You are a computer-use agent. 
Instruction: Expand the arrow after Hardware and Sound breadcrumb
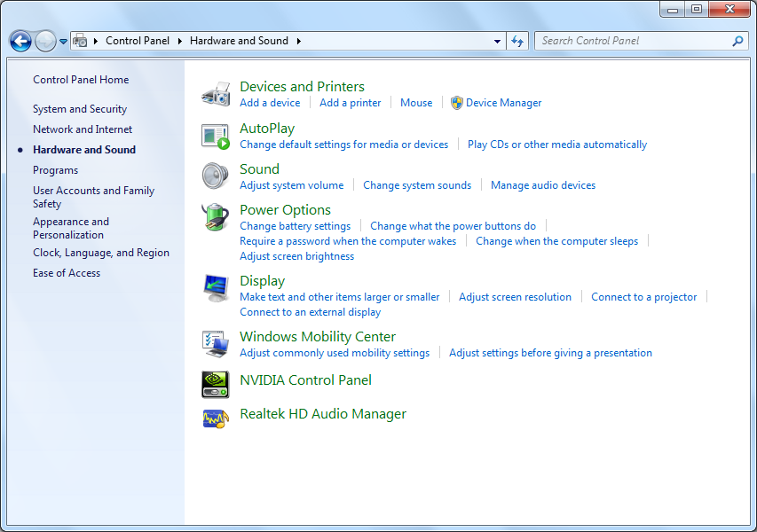click(299, 42)
